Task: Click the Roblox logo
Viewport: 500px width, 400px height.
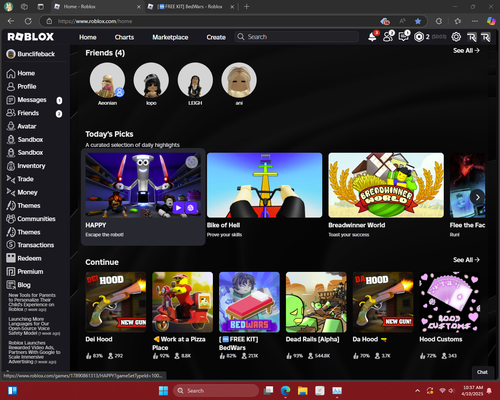Action: [31, 37]
